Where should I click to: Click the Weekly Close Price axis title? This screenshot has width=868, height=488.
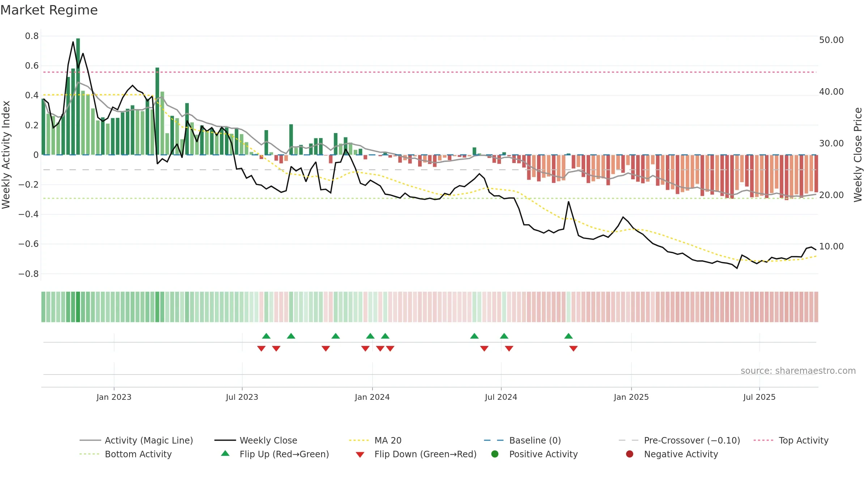coord(858,155)
